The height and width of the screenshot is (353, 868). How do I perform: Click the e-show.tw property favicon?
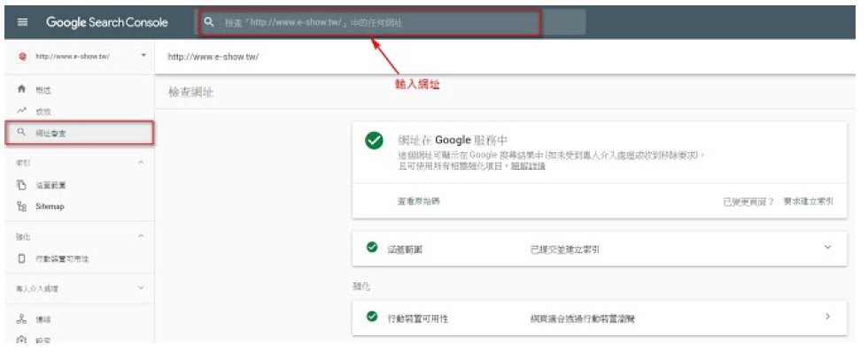click(x=23, y=57)
